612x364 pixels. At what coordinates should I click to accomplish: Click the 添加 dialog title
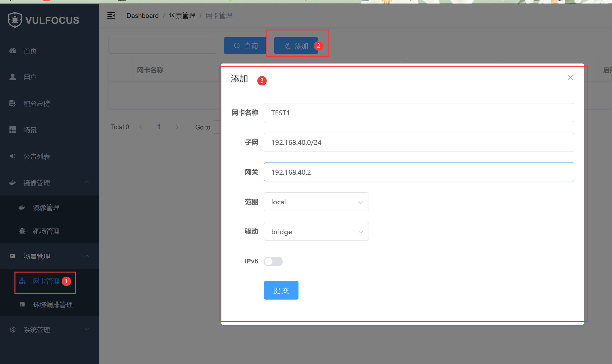[239, 79]
